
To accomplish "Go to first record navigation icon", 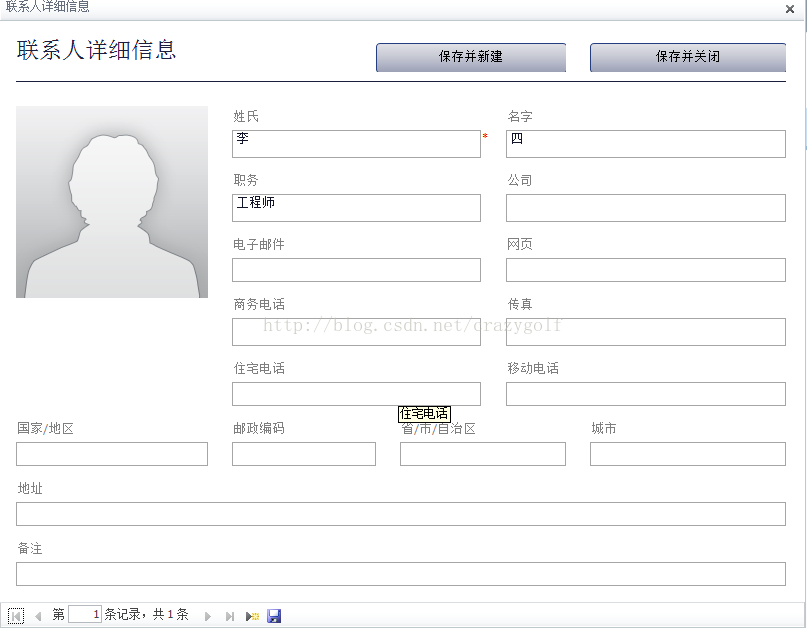I will (x=16, y=616).
